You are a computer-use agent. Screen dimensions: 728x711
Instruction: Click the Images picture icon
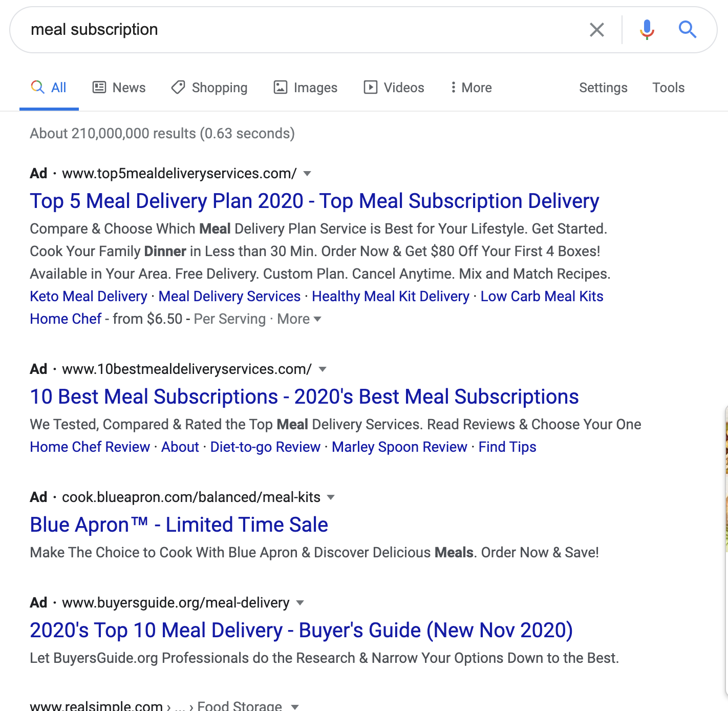(281, 87)
